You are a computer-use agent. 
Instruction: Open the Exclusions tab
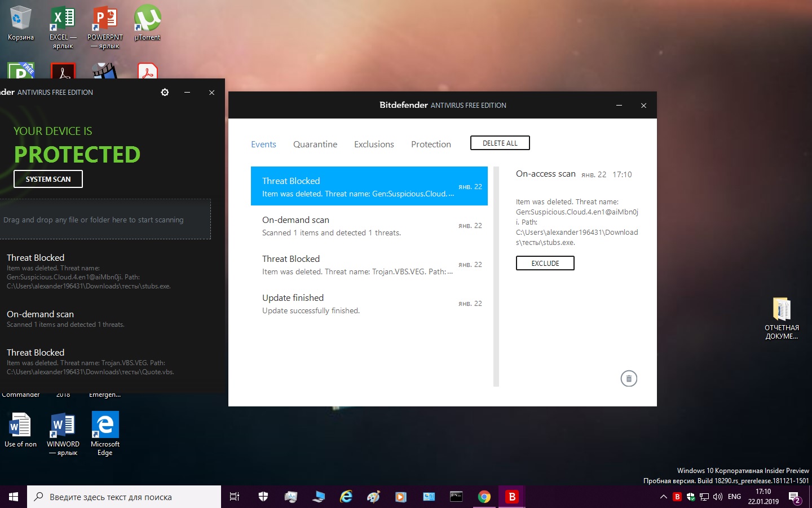374,144
